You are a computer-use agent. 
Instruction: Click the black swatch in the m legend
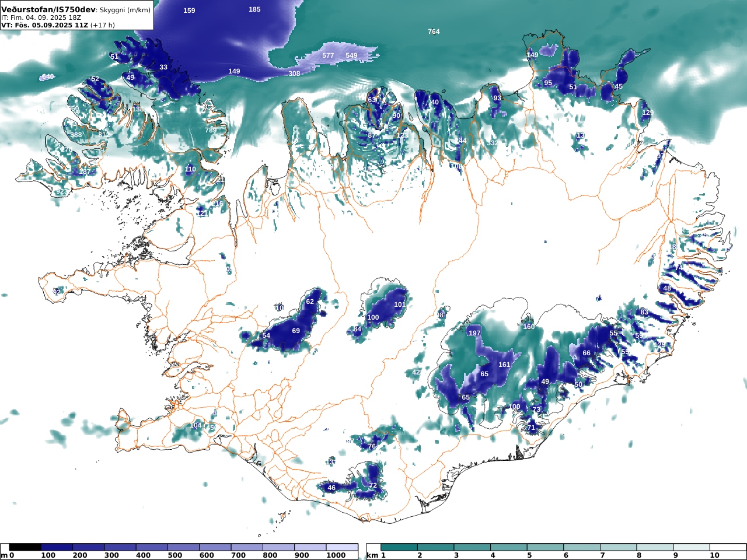pos(25,547)
